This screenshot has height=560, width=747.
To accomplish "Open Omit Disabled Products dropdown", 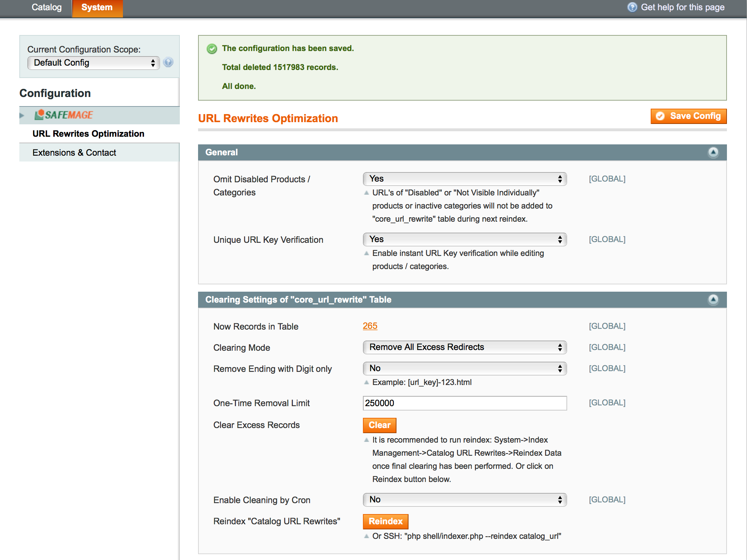I will [464, 179].
